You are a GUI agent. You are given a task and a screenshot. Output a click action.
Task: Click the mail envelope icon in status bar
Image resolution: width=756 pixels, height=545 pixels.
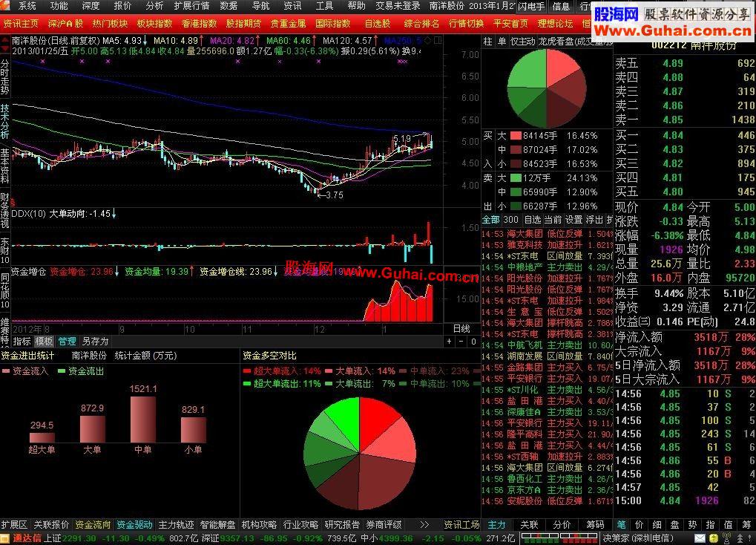coord(700,538)
